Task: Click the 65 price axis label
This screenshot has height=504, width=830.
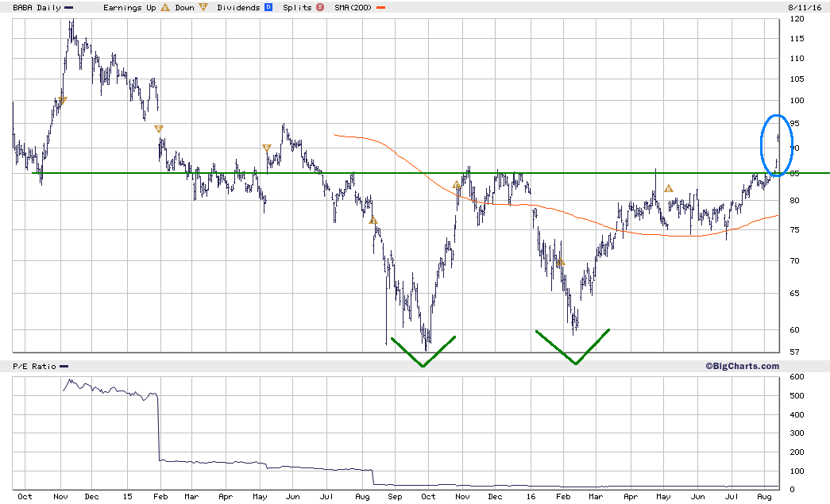Action: pos(794,294)
